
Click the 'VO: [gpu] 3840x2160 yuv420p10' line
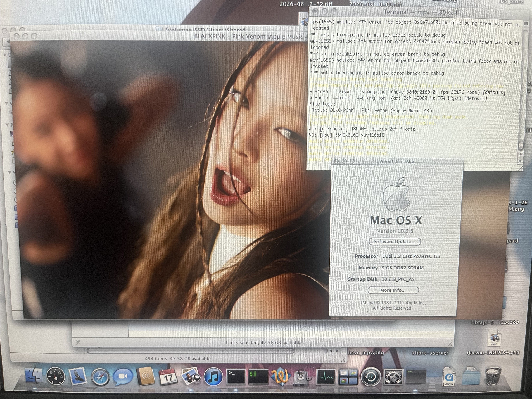pyautogui.click(x=347, y=135)
